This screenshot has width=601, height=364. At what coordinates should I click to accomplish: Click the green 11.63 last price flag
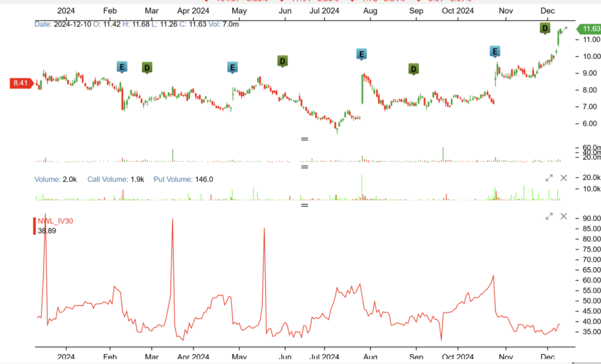pos(589,29)
